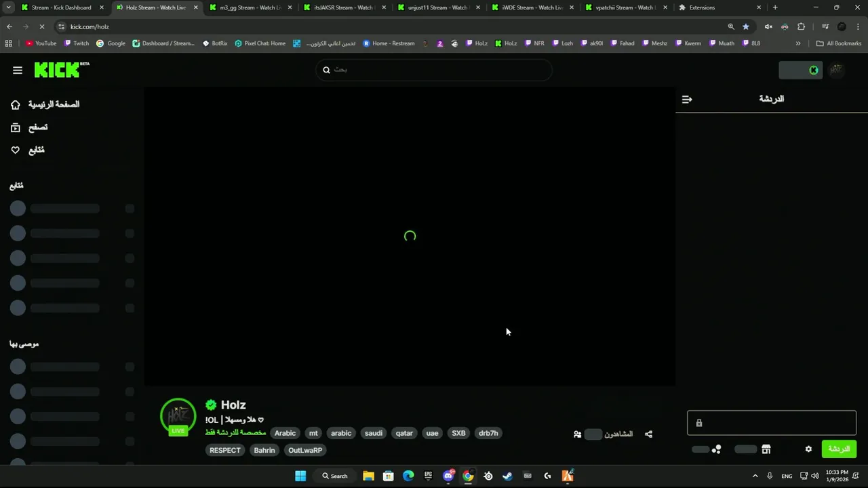Launch Steam from taskbar
The height and width of the screenshot is (488, 868).
(507, 476)
